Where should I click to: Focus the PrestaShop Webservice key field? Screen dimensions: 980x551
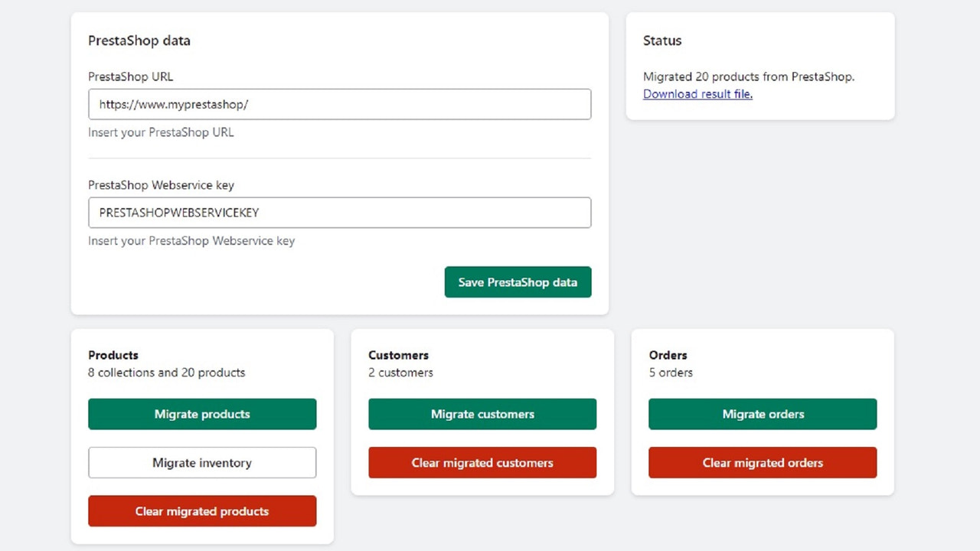339,213
